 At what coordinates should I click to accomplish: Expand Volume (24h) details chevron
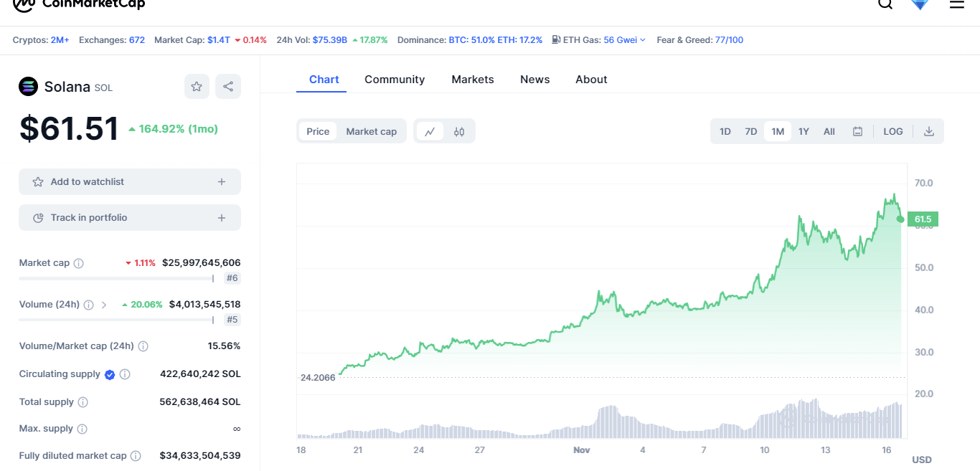(104, 305)
